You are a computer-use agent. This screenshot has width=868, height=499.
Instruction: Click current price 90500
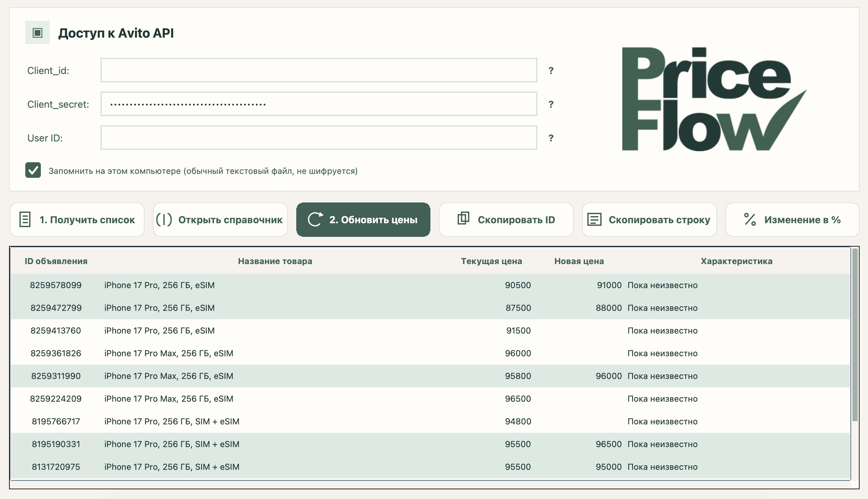pyautogui.click(x=518, y=285)
